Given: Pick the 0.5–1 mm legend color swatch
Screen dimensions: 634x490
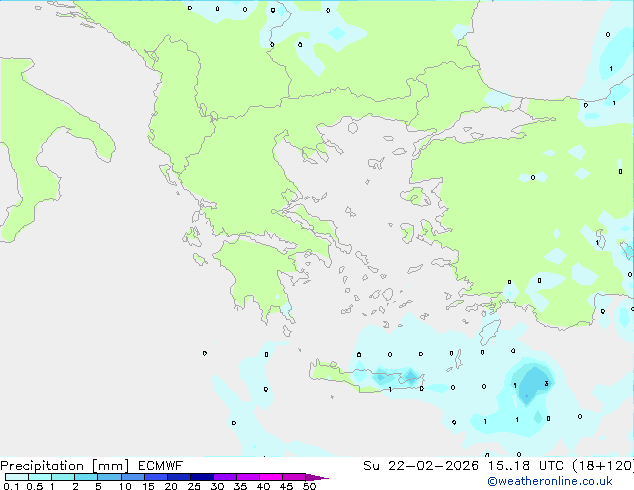Looking at the screenshot, I should 40,477.
